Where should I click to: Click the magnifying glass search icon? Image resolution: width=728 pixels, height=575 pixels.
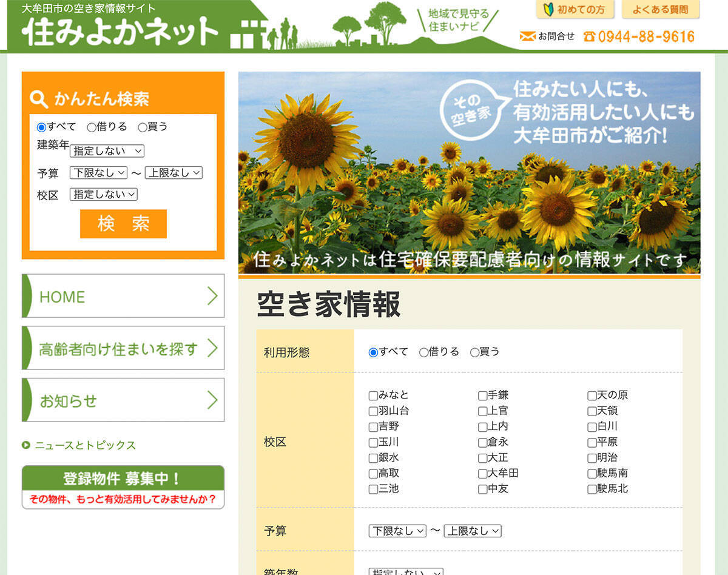(39, 99)
